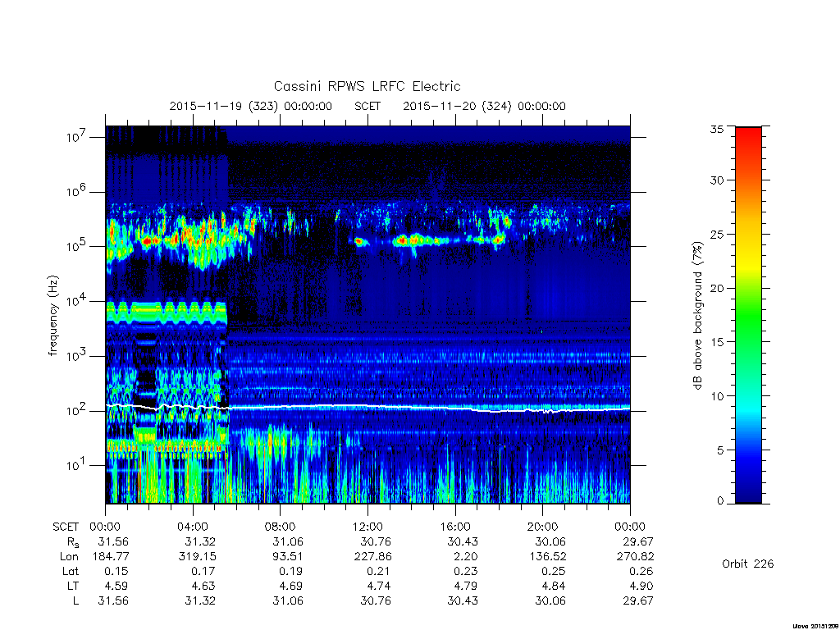Click the frequency (Hz) axis label
Screen dimensions: 840x630
click(x=52, y=316)
